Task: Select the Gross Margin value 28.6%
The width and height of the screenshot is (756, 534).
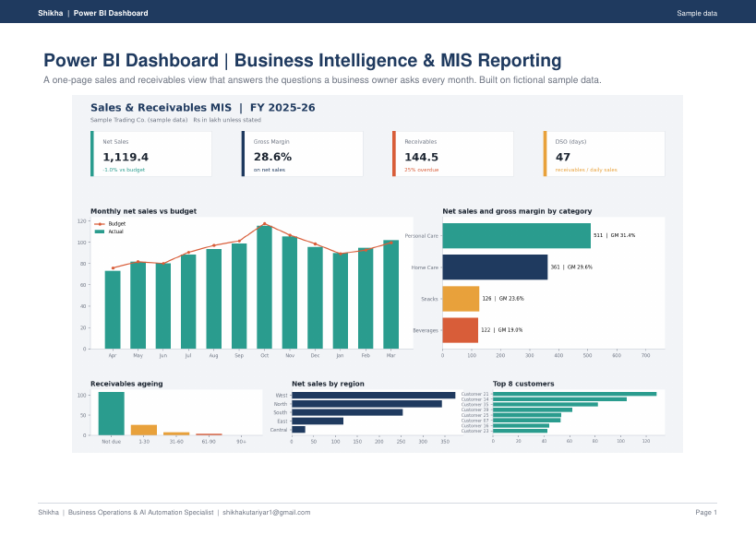Action: [x=272, y=157]
